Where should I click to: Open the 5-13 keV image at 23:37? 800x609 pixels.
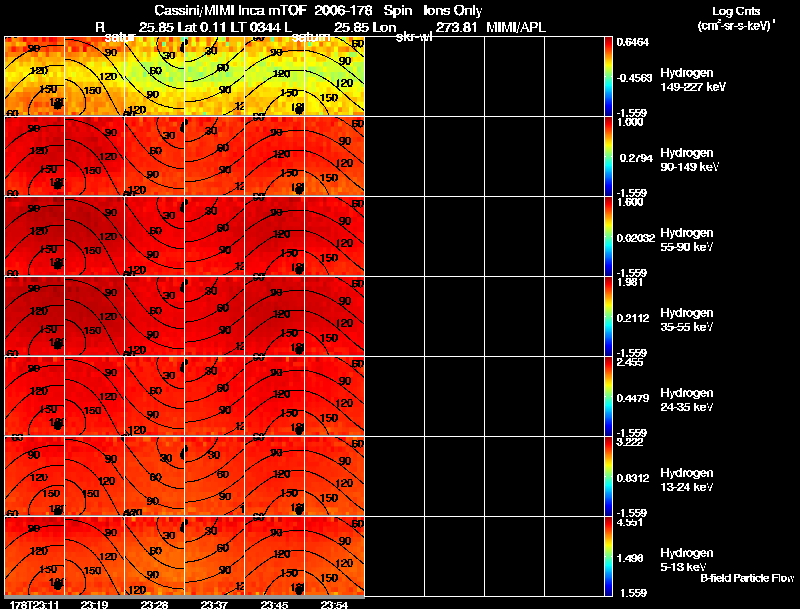point(214,556)
